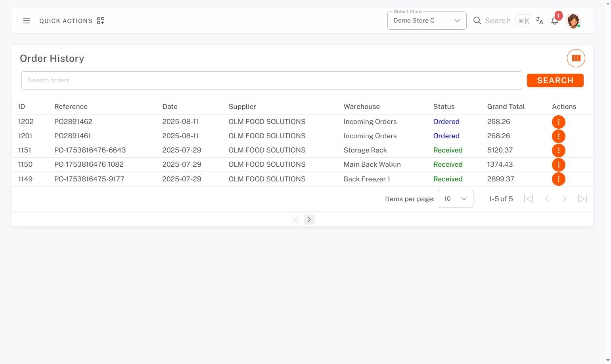Open the notifications bell
Image resolution: width=611 pixels, height=364 pixels.
point(554,21)
